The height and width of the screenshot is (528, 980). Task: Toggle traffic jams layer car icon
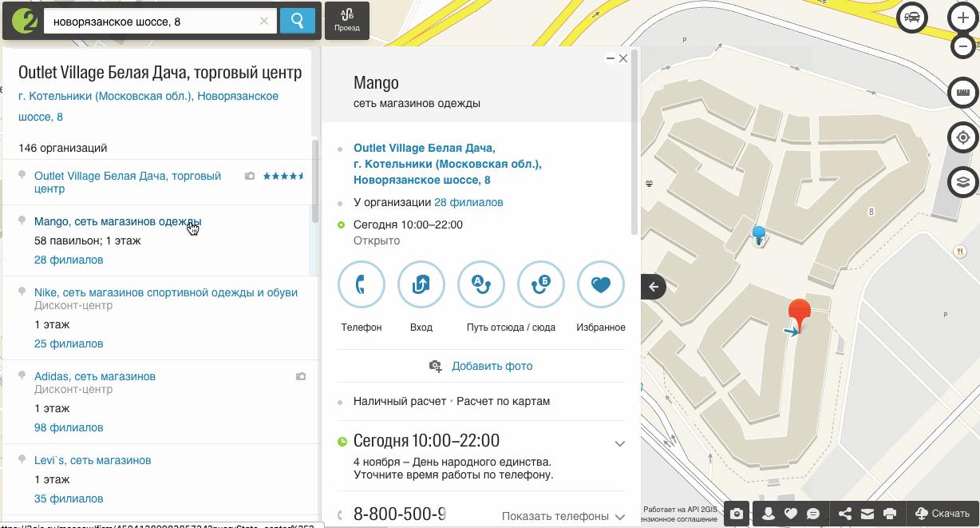(912, 18)
